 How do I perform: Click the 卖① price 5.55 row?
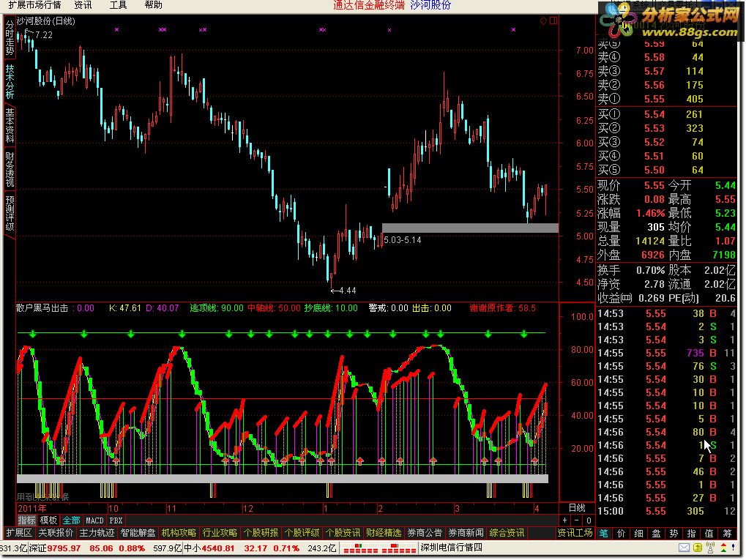click(666, 99)
